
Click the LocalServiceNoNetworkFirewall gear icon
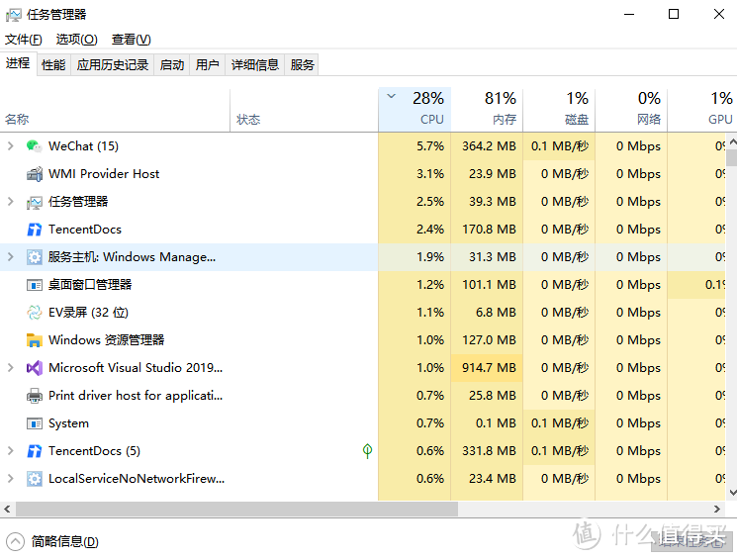pyautogui.click(x=35, y=479)
